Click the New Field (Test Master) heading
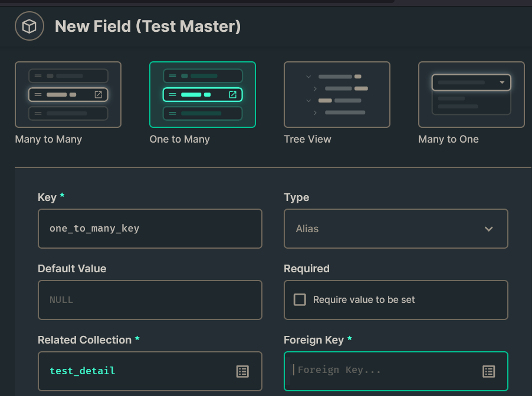Image resolution: width=532 pixels, height=396 pixels. pos(147,27)
